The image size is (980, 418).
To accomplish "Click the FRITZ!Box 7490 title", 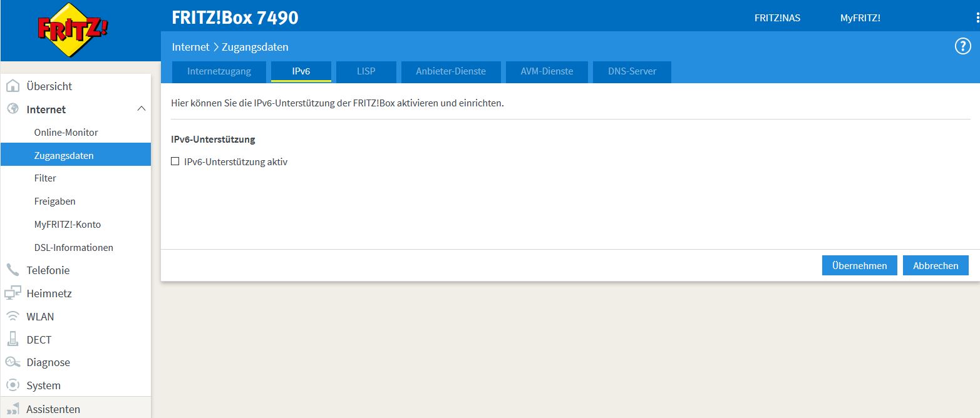I will (x=235, y=18).
